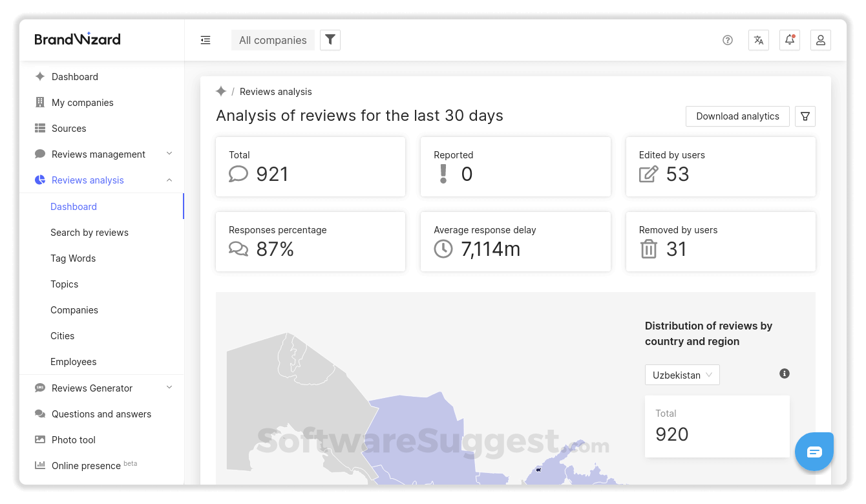Collapse the sidebar with the indent icon
This screenshot has width=866, height=504.
(x=206, y=40)
